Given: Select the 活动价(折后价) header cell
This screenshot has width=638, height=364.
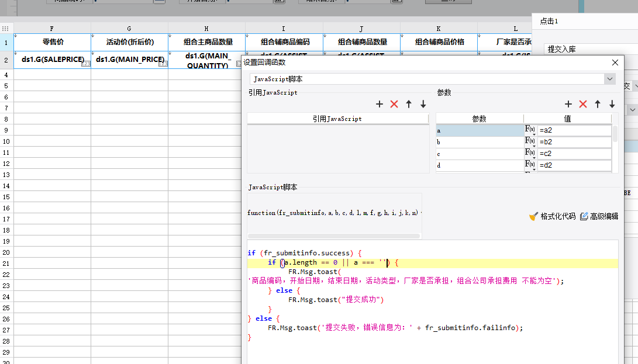Looking at the screenshot, I should (x=130, y=42).
